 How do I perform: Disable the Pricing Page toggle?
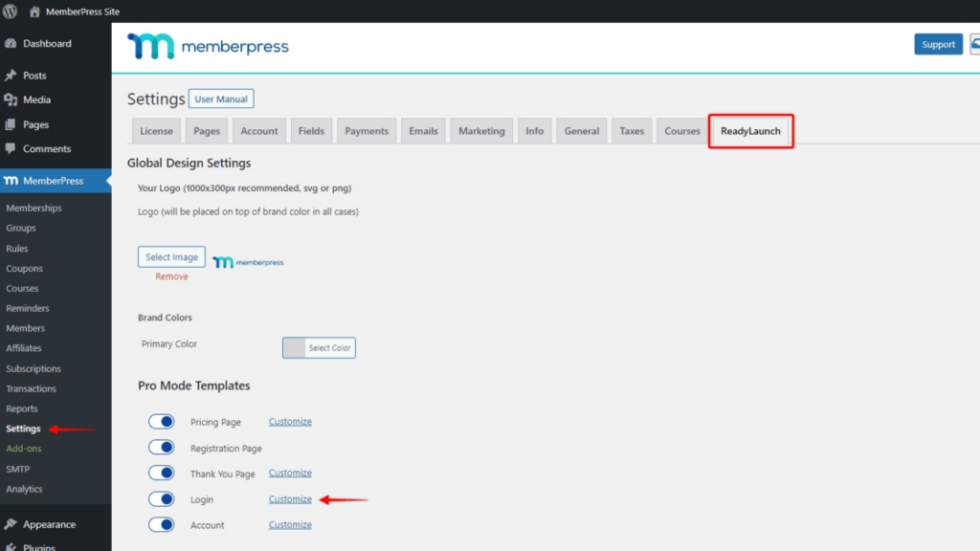162,421
